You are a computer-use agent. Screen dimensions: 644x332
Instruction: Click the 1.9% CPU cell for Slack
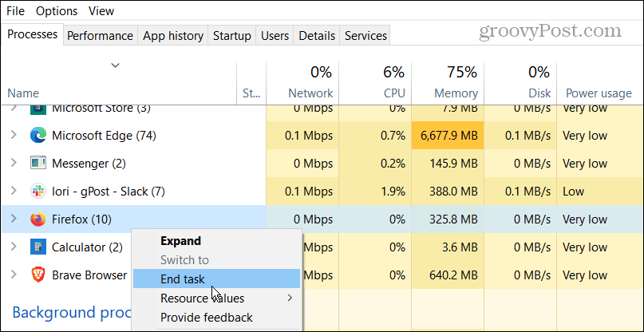pos(375,192)
